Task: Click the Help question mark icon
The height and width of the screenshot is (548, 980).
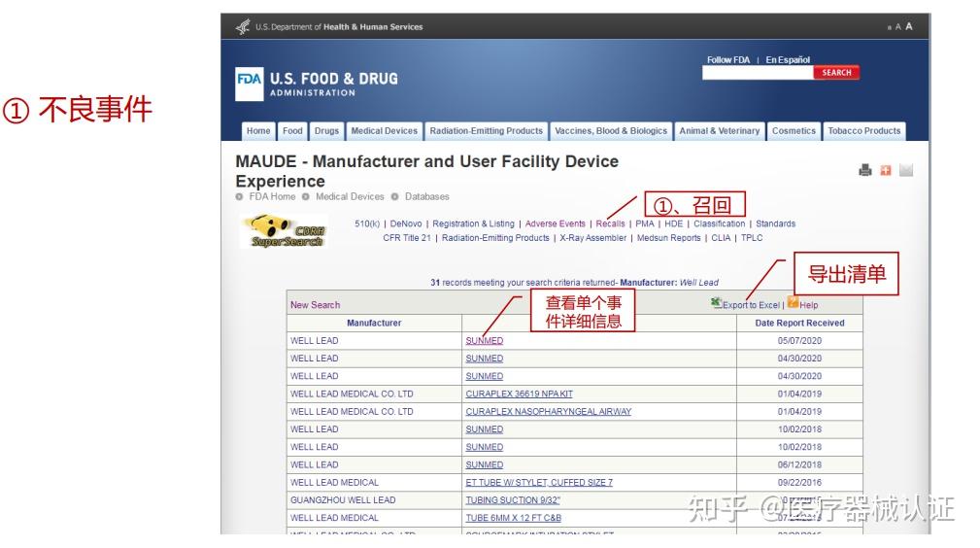Action: coord(794,303)
